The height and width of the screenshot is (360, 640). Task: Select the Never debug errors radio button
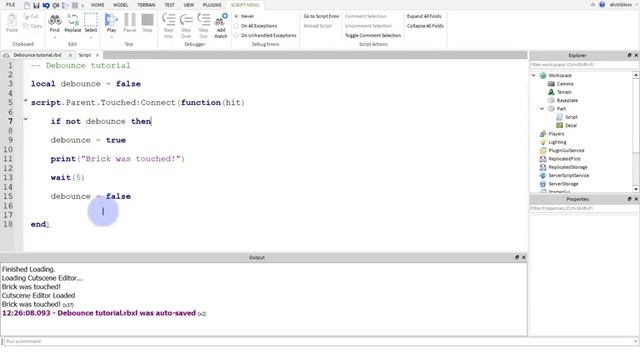pos(236,16)
